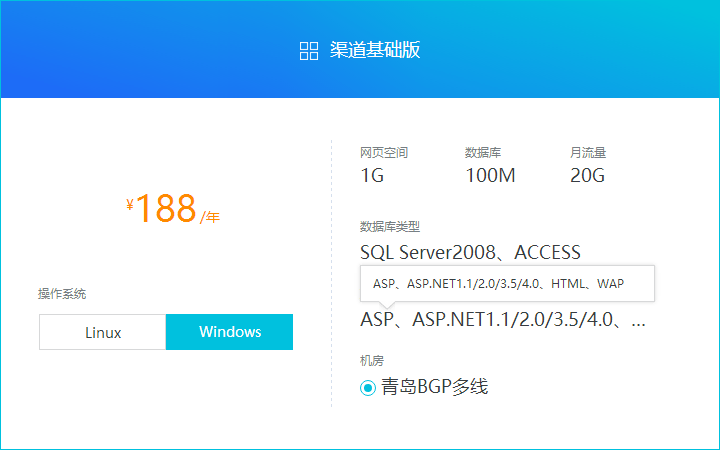Click the 网页空间 label
Screen dimensions: 720x450
pos(384,153)
